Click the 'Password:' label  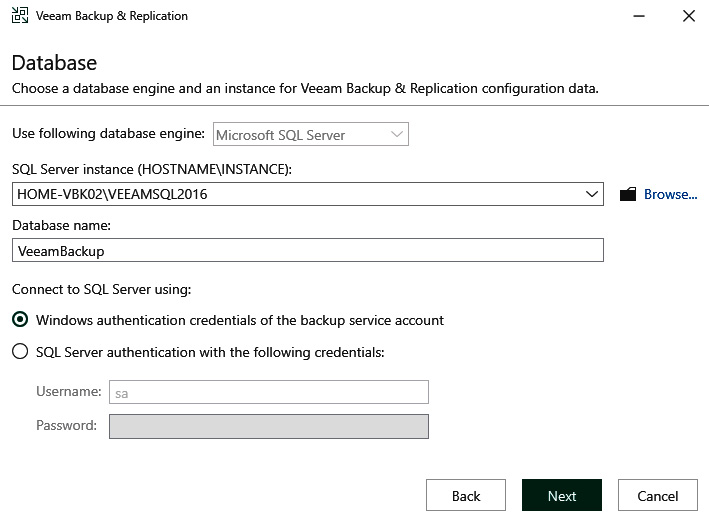[x=66, y=426]
